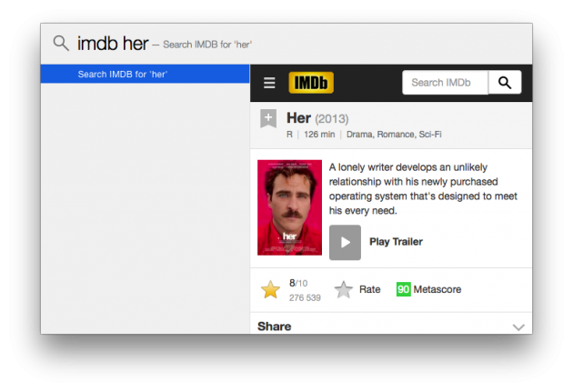
Task: Add Her to watchlist via plus bookmark
Action: coord(268,118)
